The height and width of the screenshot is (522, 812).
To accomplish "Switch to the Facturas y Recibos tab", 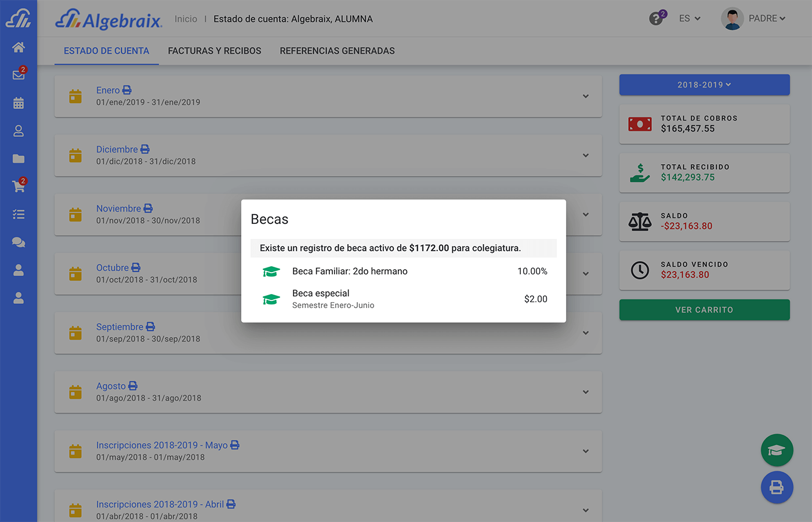I will point(215,51).
